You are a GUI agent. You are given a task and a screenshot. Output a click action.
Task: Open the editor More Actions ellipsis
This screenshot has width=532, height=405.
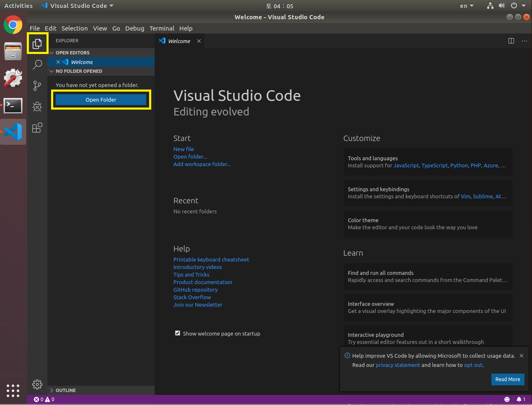tap(524, 41)
